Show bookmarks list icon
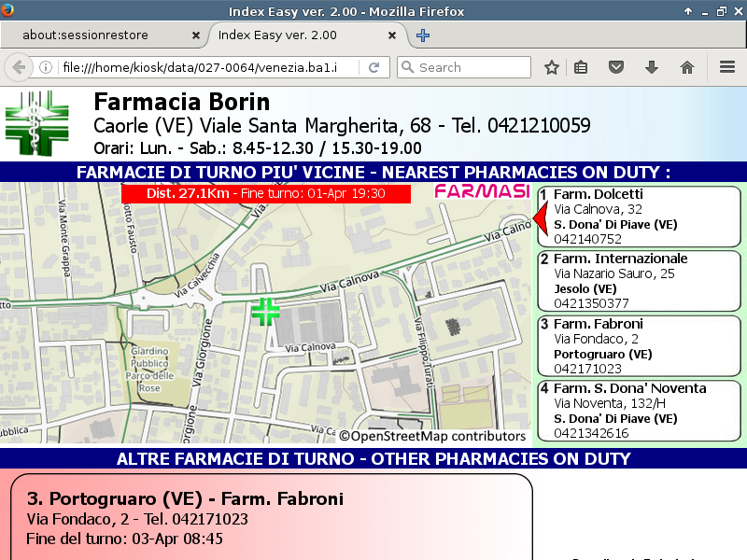 coord(581,67)
